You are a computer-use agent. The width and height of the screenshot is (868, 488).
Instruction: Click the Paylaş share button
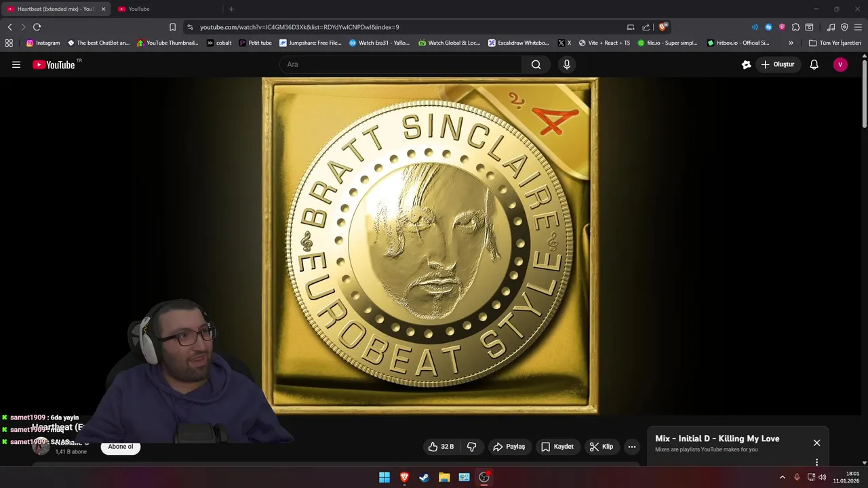[509, 447]
